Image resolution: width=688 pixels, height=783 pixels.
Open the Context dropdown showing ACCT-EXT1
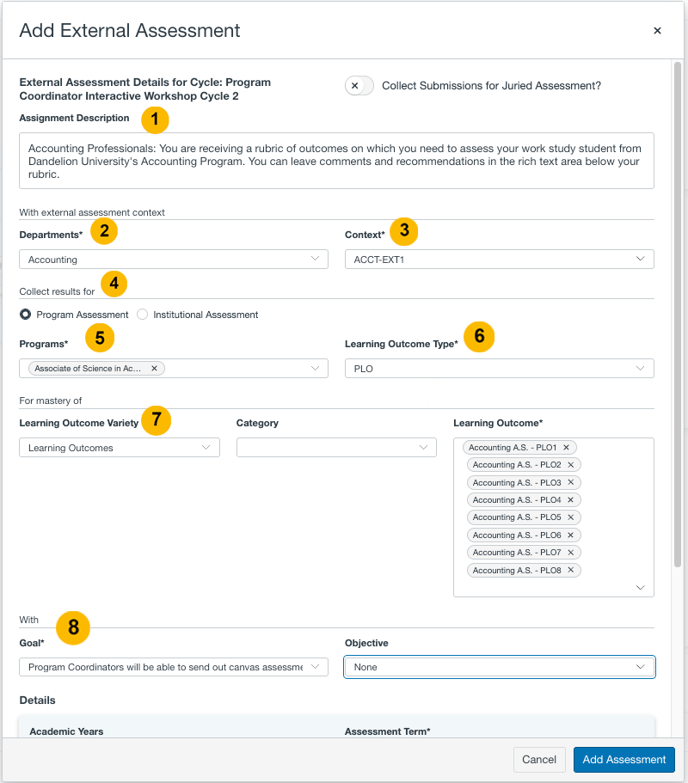click(499, 259)
